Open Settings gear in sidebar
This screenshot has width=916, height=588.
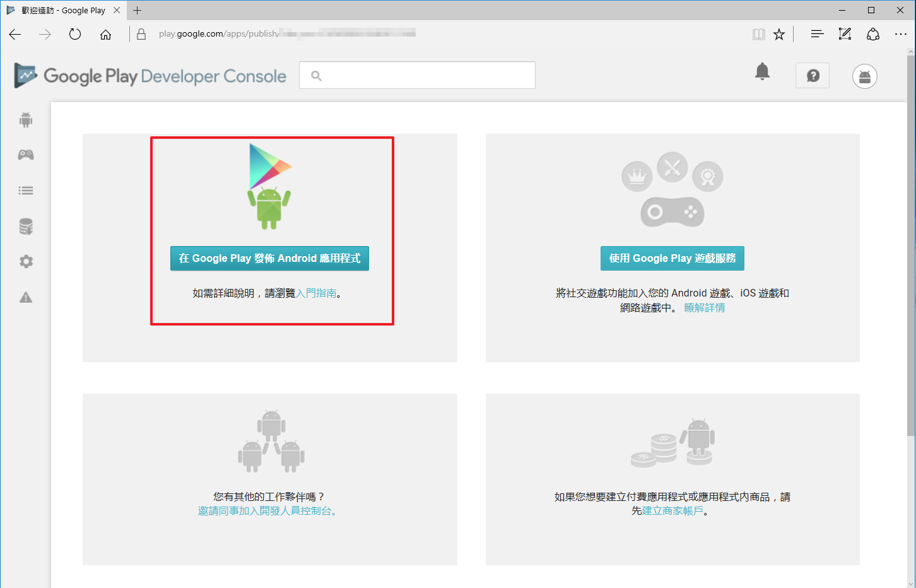coord(26,261)
